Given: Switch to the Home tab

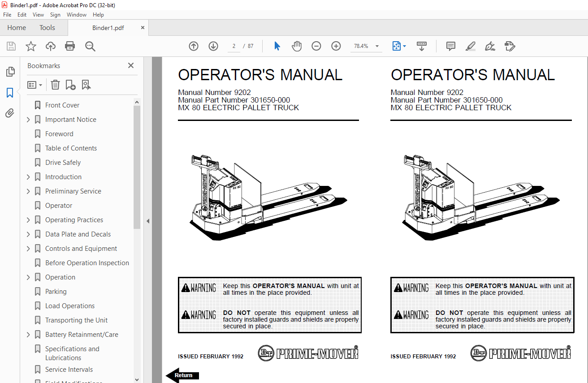Looking at the screenshot, I should pyautogui.click(x=17, y=28).
